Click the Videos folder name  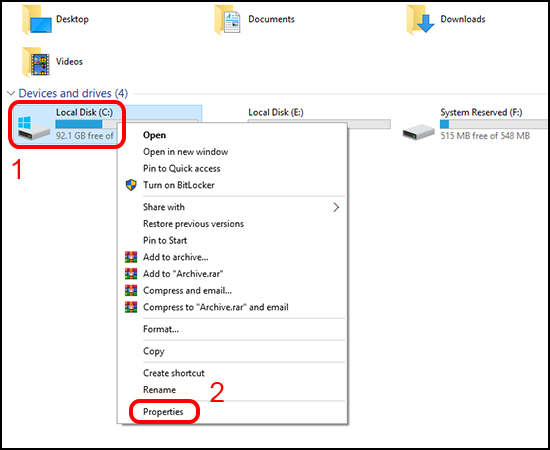coord(69,61)
